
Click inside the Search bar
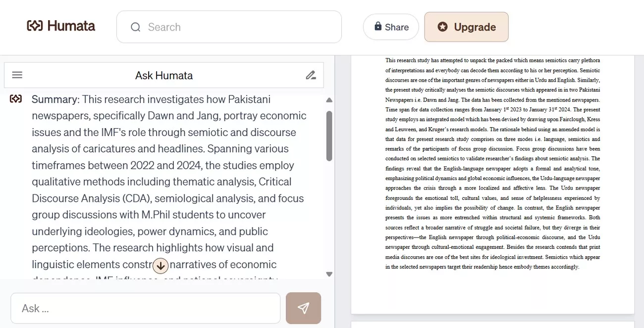coord(229,27)
